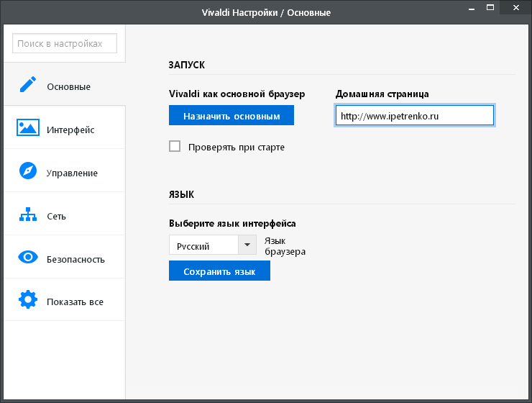Viewport: 532px width, 403px height.
Task: Click the eye icon for Безопасность
Action: click(28, 257)
